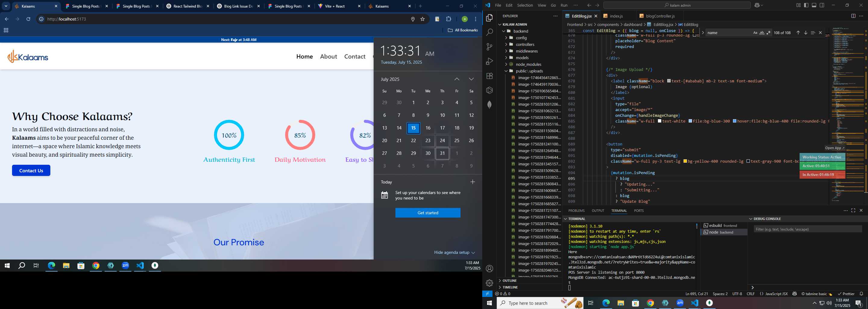Expand replace toggle chevron in find widget
The image size is (868, 309).
click(703, 33)
